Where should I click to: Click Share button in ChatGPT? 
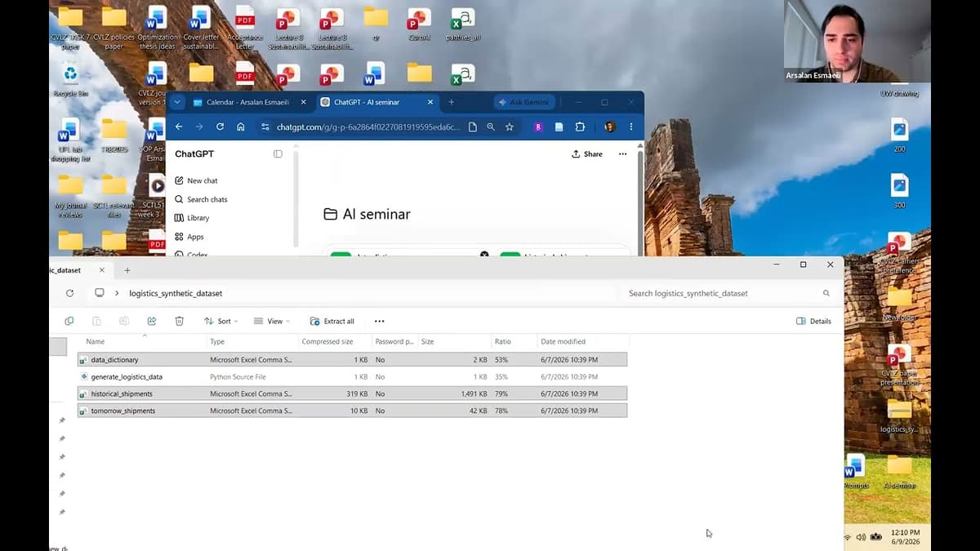coord(587,153)
